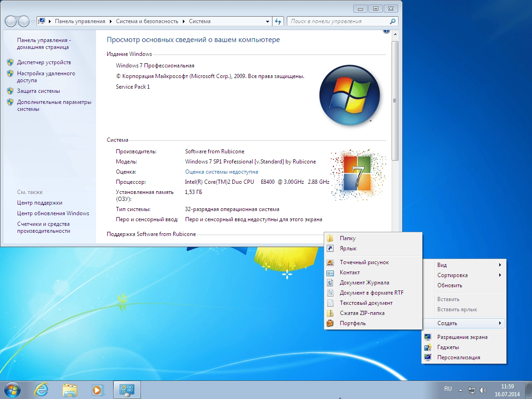532x399 pixels.
Task: Choose Персонализация from the context menu
Action: [464, 357]
